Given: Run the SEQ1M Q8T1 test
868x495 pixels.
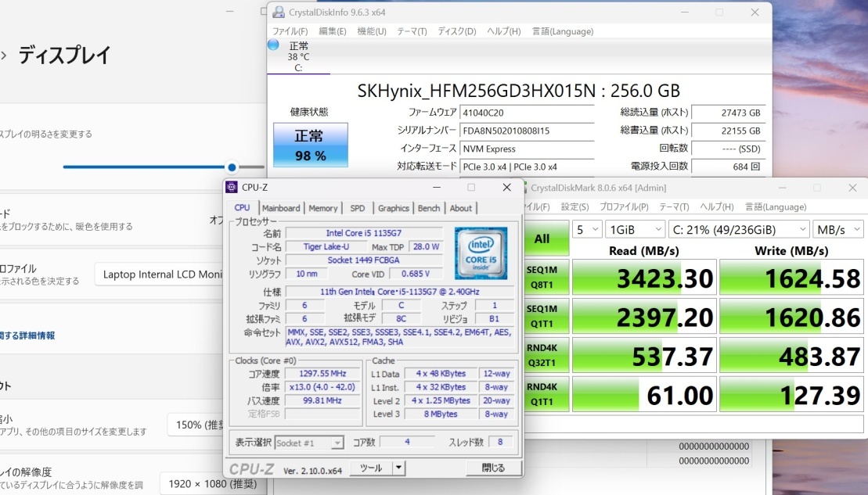Looking at the screenshot, I should click(546, 277).
